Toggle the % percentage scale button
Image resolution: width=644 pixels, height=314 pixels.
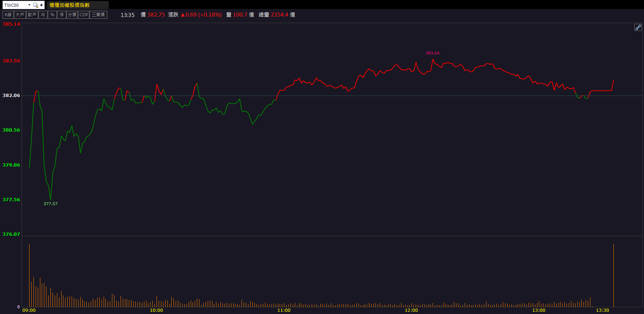(x=52, y=15)
